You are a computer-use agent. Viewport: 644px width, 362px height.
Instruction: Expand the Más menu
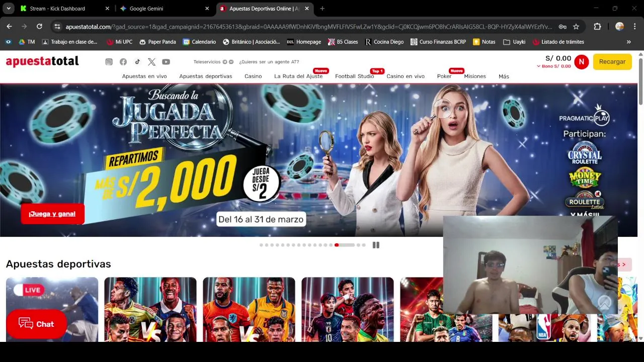[x=504, y=76]
